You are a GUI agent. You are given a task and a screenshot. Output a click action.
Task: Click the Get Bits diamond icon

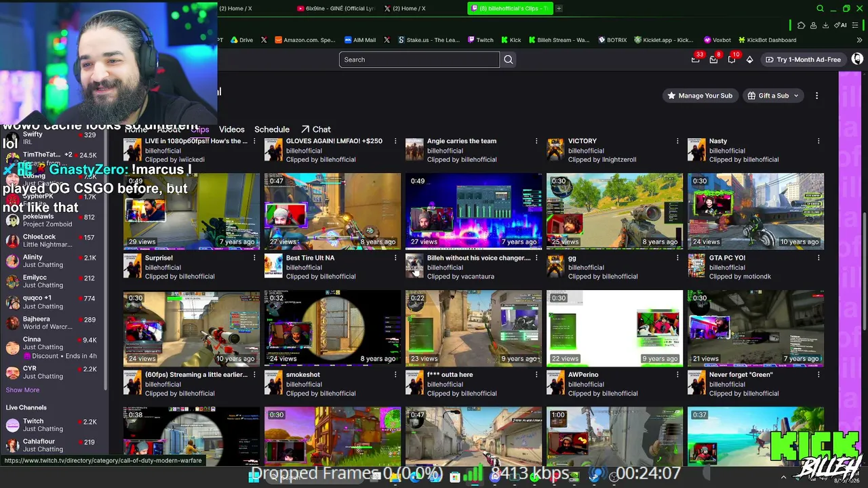tap(749, 60)
